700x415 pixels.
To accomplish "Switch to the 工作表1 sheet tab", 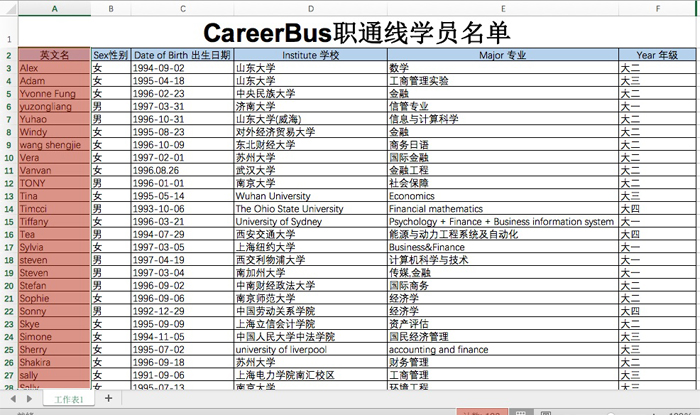I will pyautogui.click(x=69, y=399).
